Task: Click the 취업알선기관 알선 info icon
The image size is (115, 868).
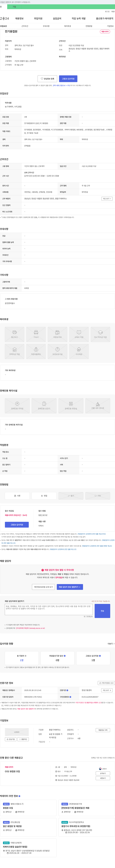Action: click(65, 656)
